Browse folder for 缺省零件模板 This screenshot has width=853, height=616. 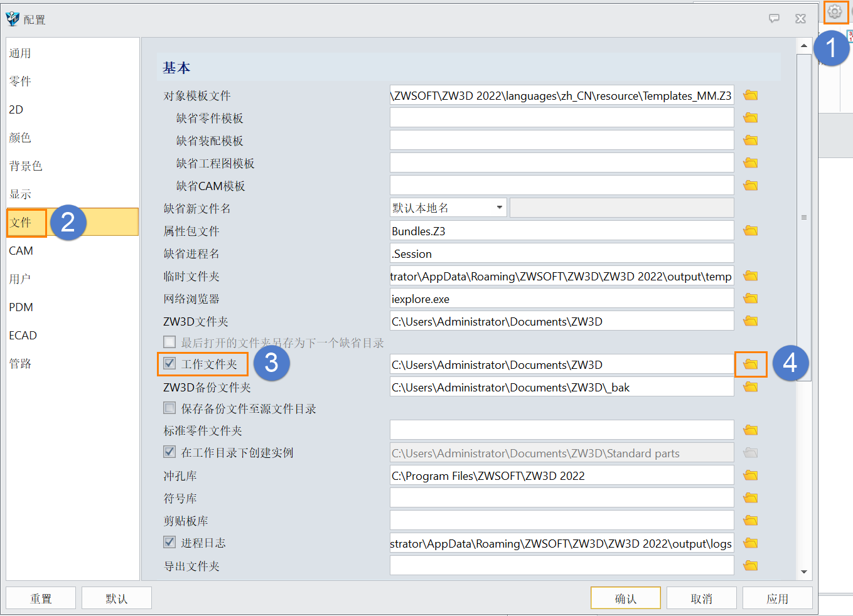click(x=751, y=118)
